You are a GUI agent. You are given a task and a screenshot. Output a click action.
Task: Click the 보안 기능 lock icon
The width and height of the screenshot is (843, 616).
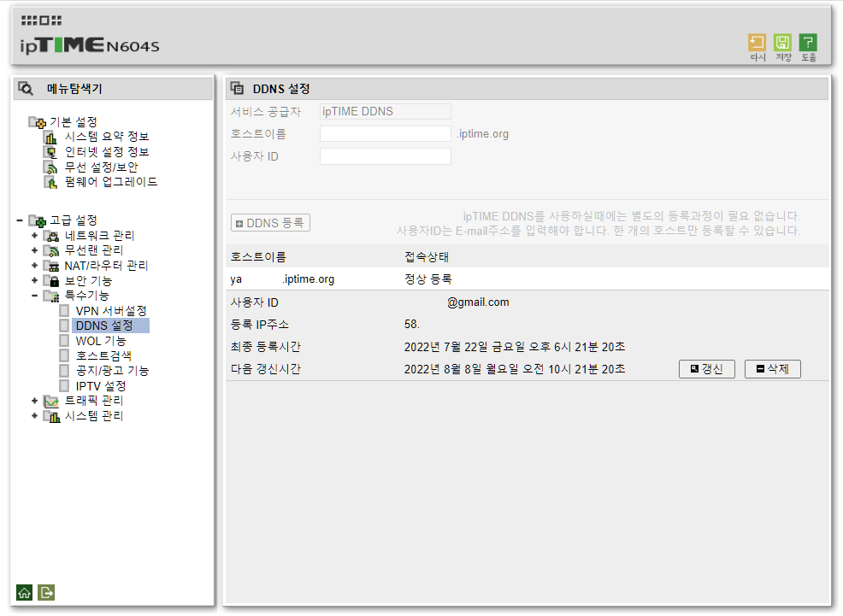(51, 281)
